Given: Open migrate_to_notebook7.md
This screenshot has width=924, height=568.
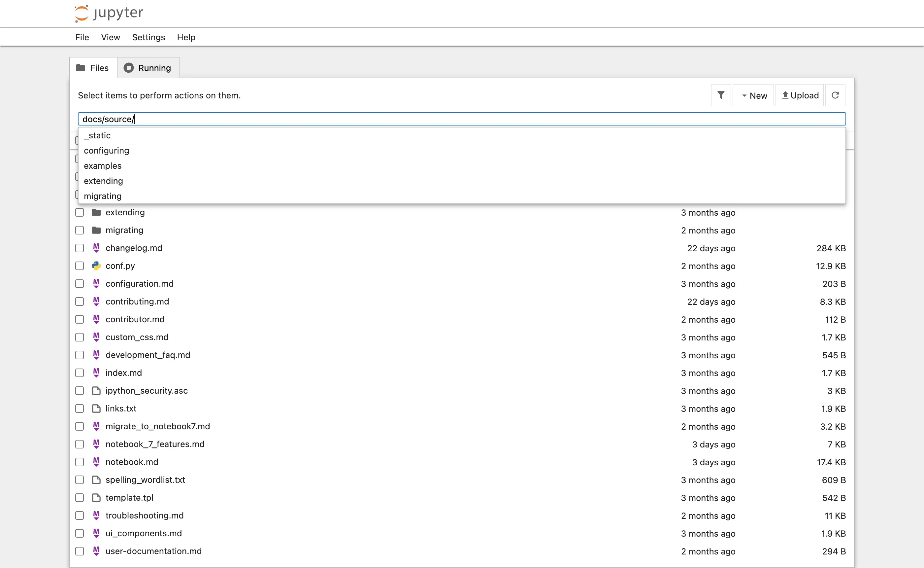Looking at the screenshot, I should [158, 426].
